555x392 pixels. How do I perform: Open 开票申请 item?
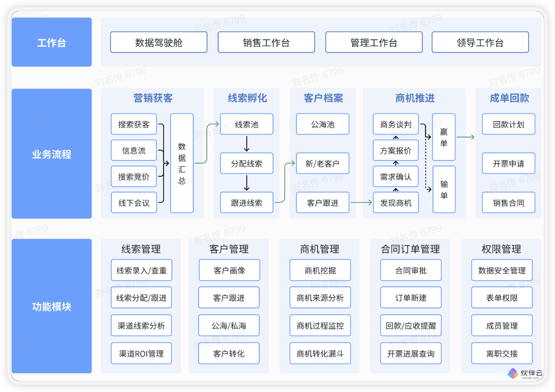click(508, 163)
